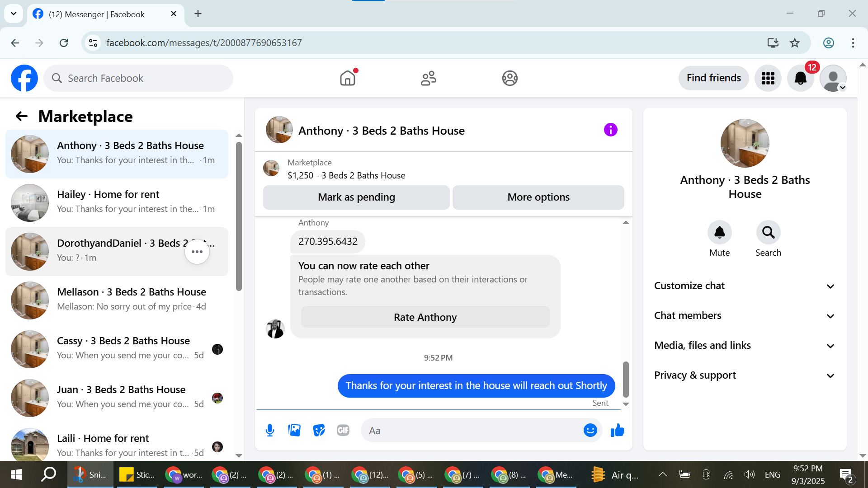The height and width of the screenshot is (488, 868).
Task: Install app icon in the address bar
Action: (773, 43)
